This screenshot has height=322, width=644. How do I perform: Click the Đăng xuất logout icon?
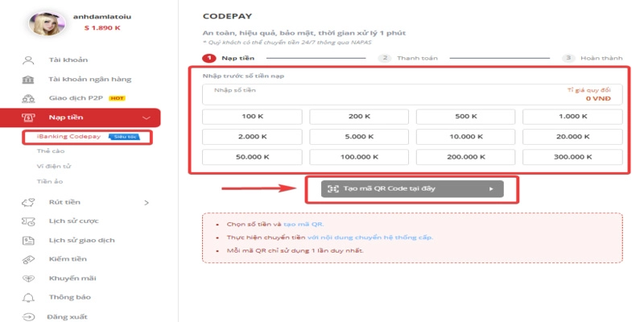coord(28,316)
